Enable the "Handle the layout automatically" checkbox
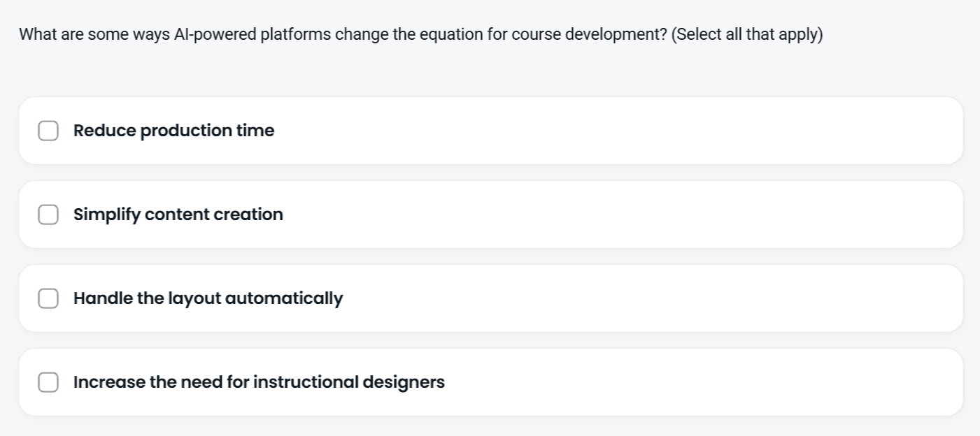This screenshot has height=436, width=980. pos(48,298)
